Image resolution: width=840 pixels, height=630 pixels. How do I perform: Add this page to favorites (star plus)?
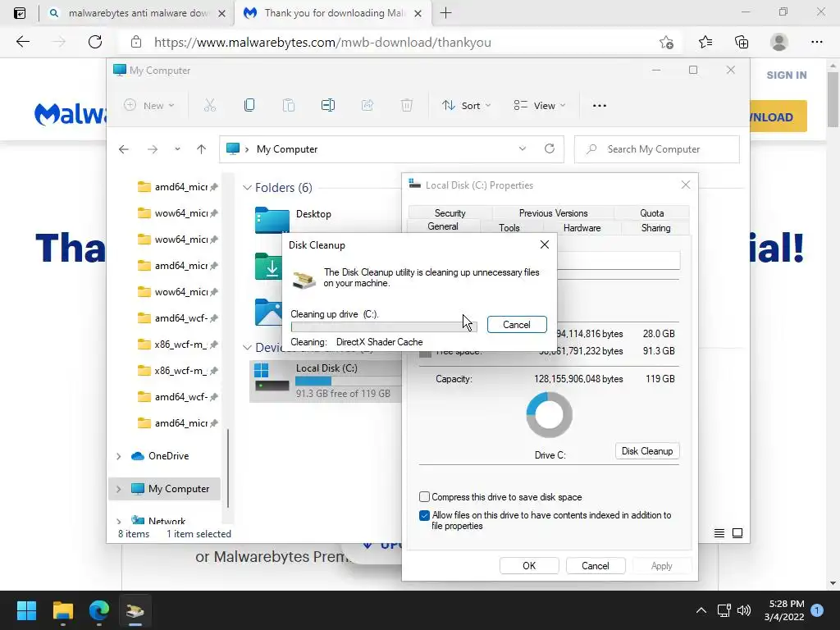[x=666, y=43]
